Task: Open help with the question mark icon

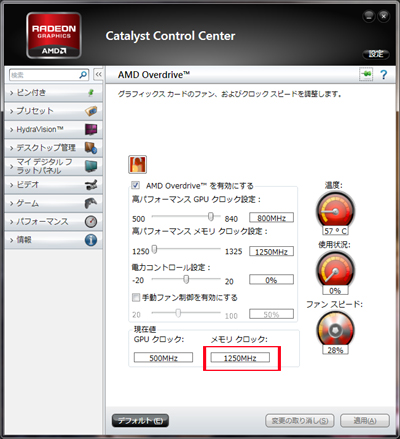Action: click(384, 75)
